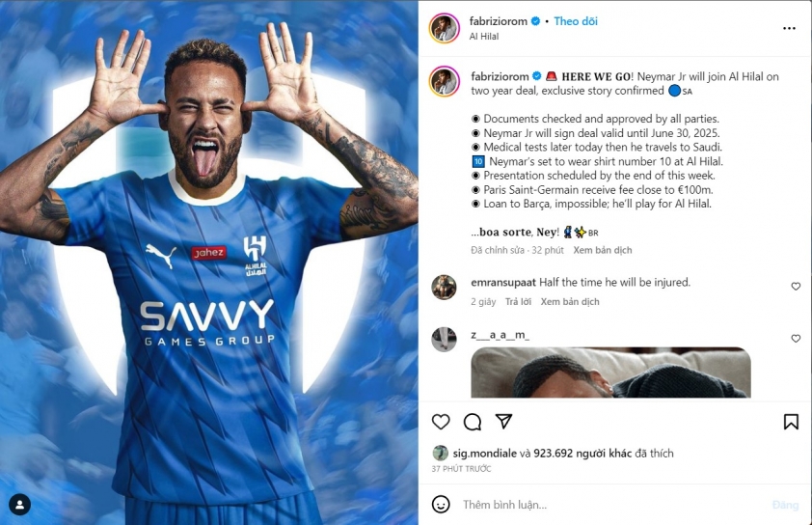Open the fabriziorom header profile picture
The width and height of the screenshot is (812, 525).
[445, 28]
